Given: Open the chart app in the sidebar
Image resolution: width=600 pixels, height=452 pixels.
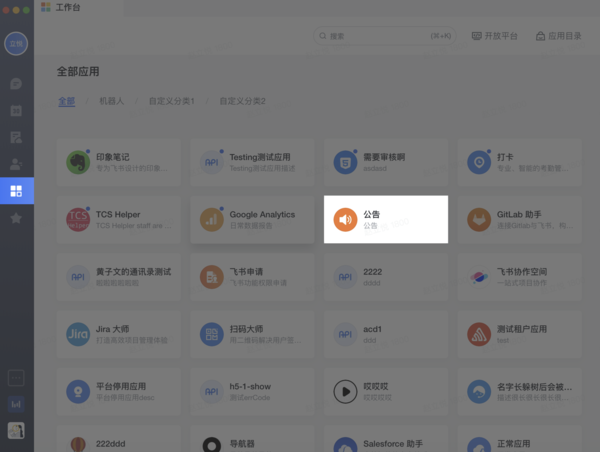Looking at the screenshot, I should 16,404.
